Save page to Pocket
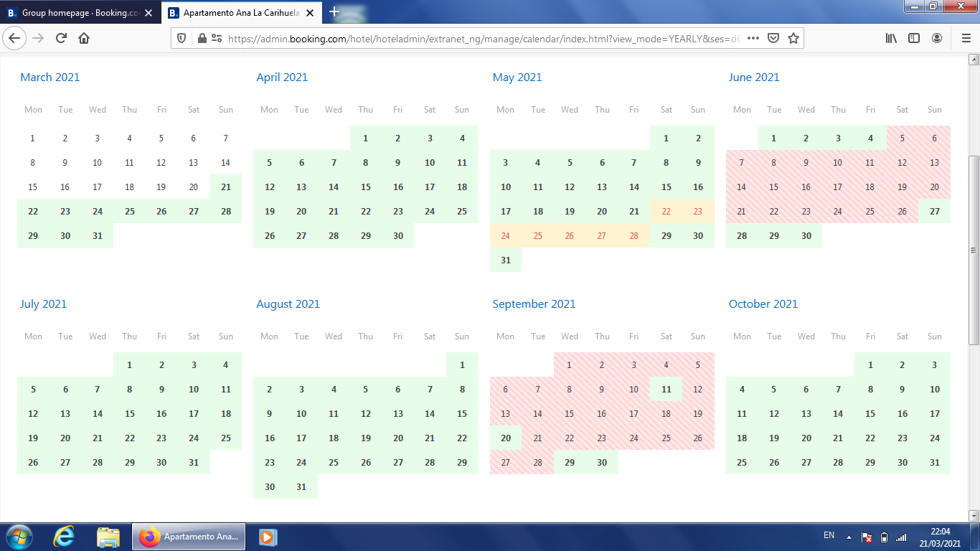Viewport: 980px width, 551px height. tap(773, 38)
